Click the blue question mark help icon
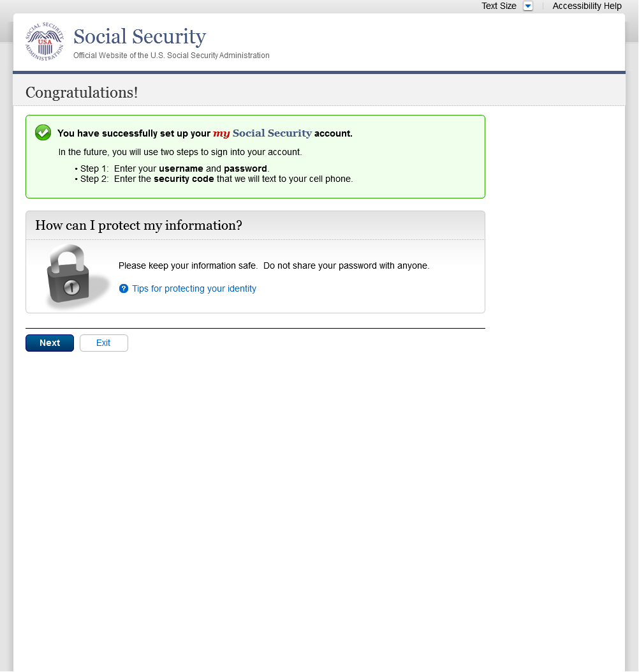The width and height of the screenshot is (639, 672). pos(124,289)
